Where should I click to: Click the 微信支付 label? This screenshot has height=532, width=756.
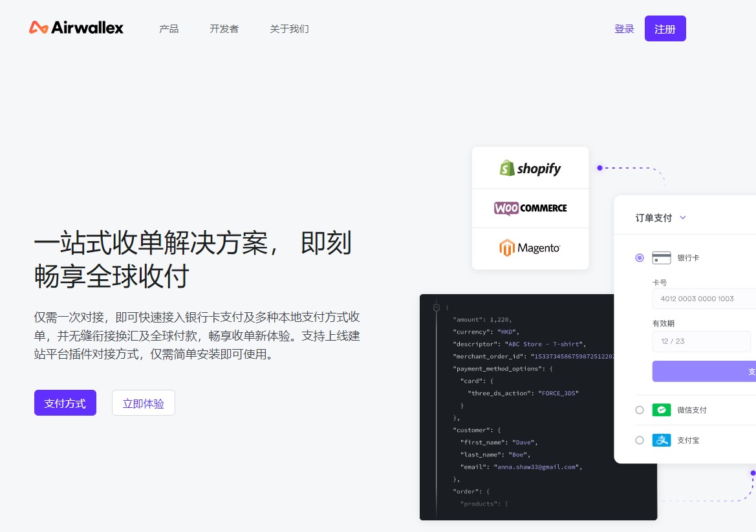tap(691, 410)
